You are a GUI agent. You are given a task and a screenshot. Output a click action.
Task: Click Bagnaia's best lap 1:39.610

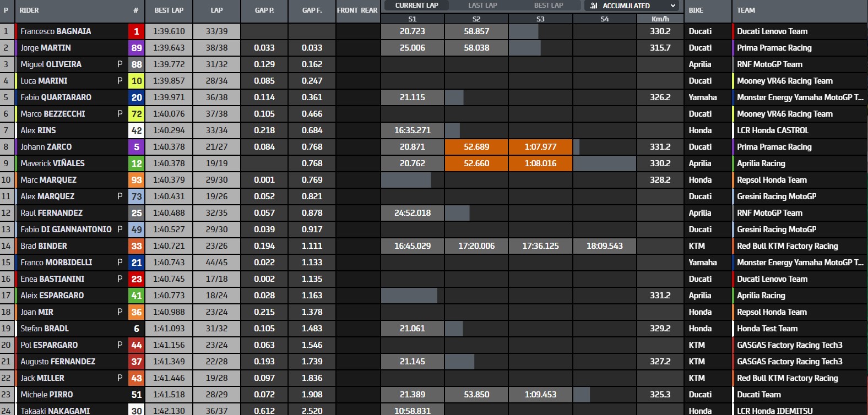[169, 31]
